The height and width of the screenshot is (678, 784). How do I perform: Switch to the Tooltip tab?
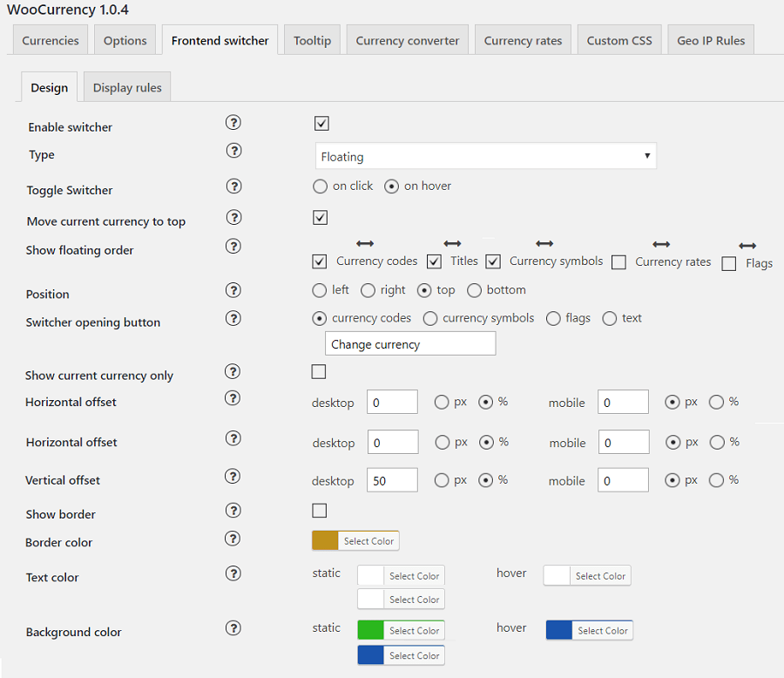(312, 40)
